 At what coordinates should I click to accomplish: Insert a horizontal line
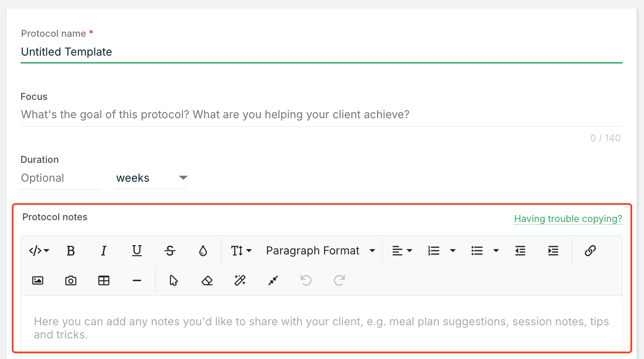pyautogui.click(x=137, y=281)
